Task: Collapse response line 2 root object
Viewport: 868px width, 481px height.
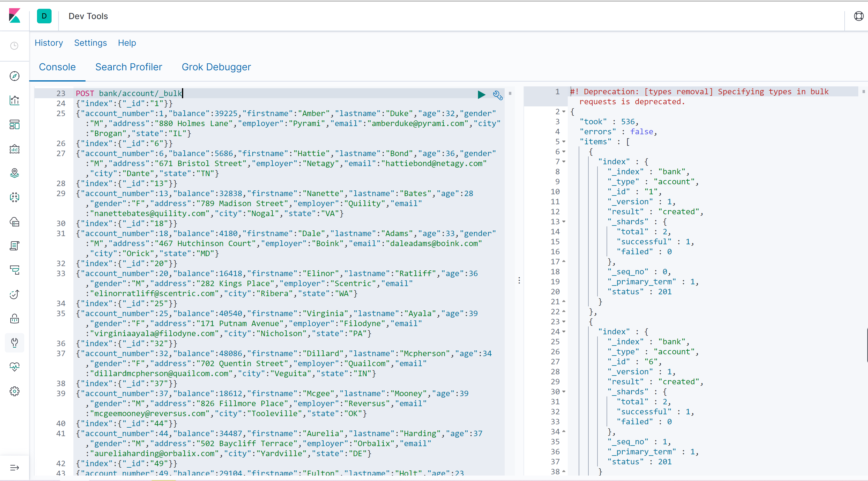Action: coord(564,112)
